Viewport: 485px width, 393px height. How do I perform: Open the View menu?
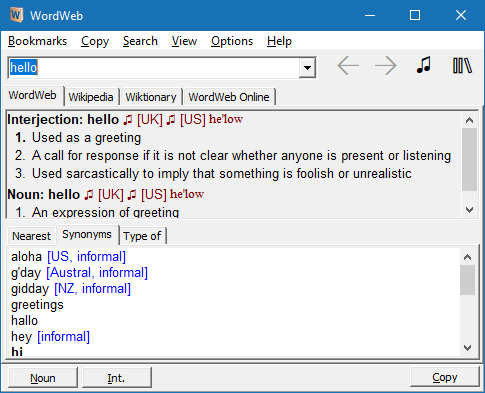coord(184,41)
